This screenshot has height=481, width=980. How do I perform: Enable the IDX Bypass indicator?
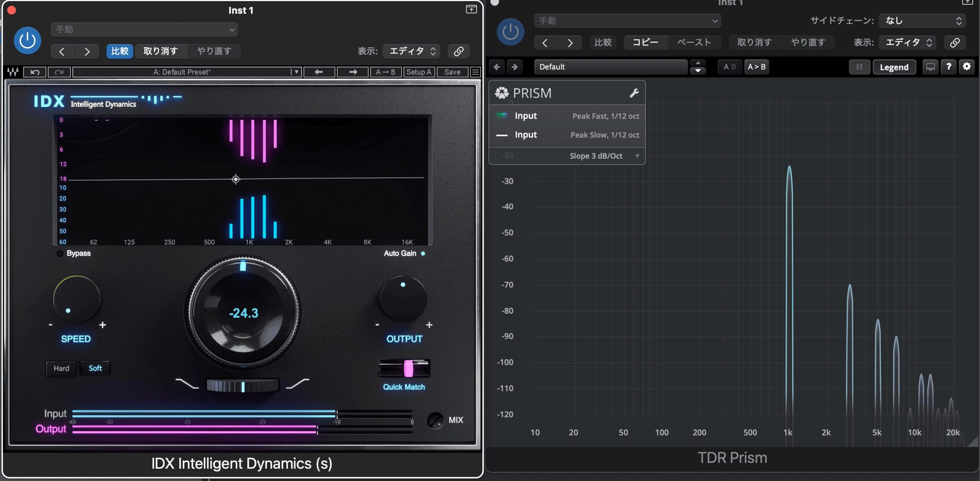(60, 254)
